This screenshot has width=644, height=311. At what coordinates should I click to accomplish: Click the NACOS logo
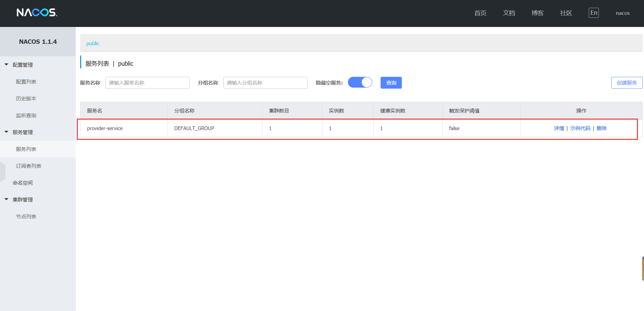pos(37,12)
